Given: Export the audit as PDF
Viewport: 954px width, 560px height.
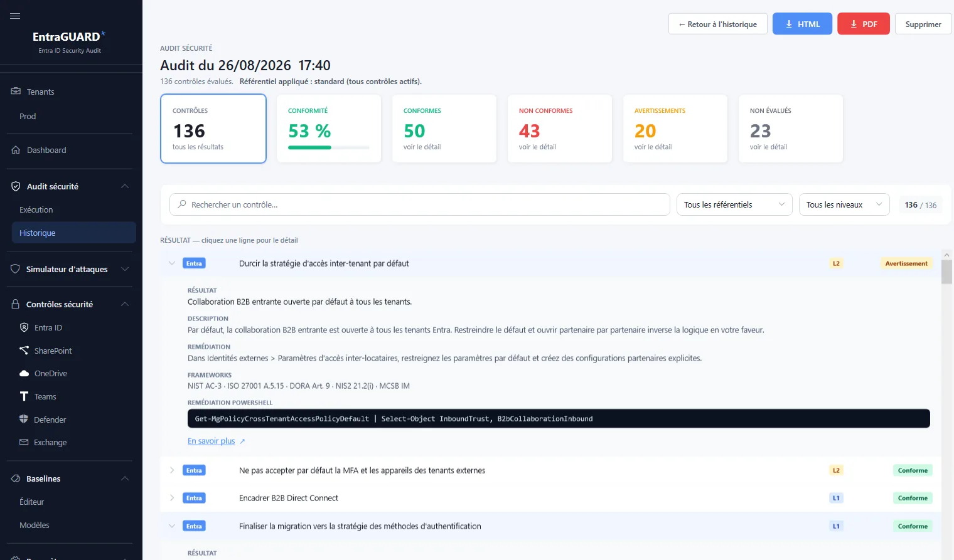Looking at the screenshot, I should tap(864, 24).
